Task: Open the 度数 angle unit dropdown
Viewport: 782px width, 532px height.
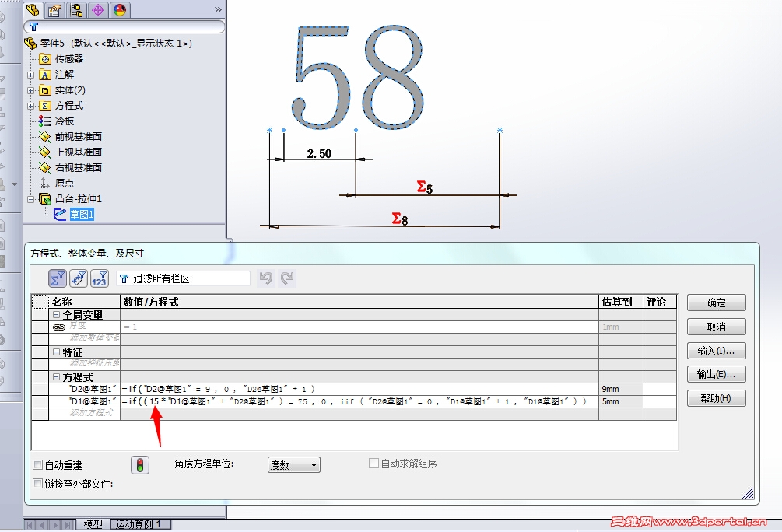Action: (294, 465)
